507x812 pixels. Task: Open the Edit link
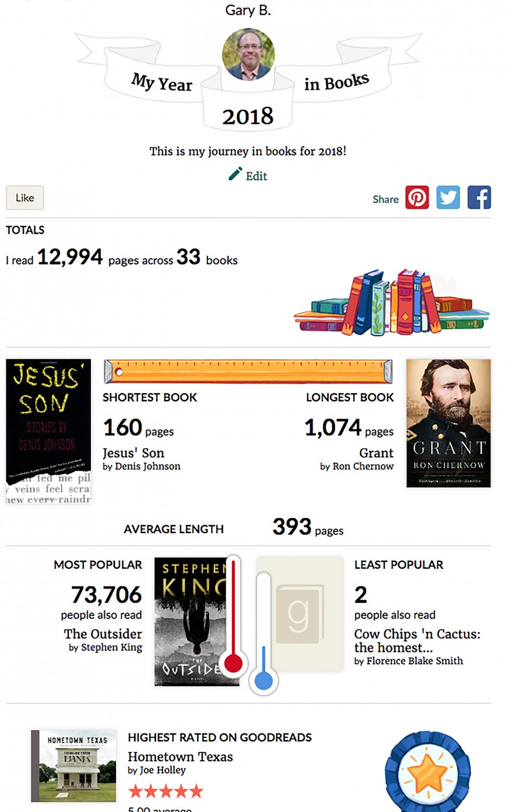pos(256,176)
